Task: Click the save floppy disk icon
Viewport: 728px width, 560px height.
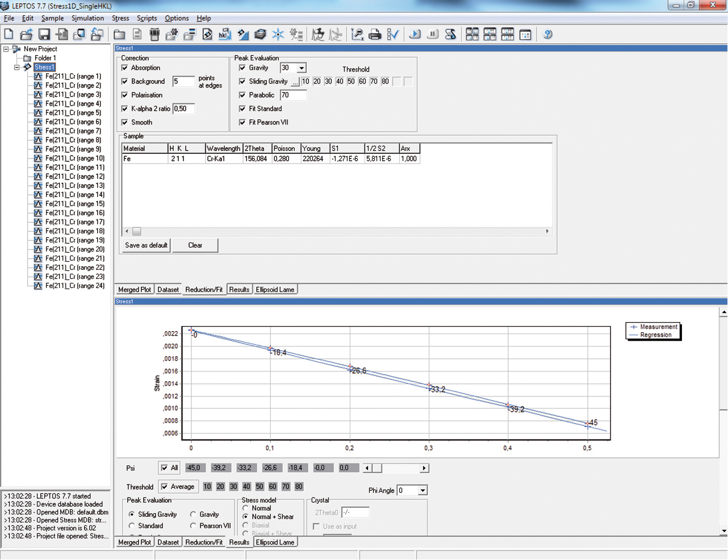Action: (44, 35)
